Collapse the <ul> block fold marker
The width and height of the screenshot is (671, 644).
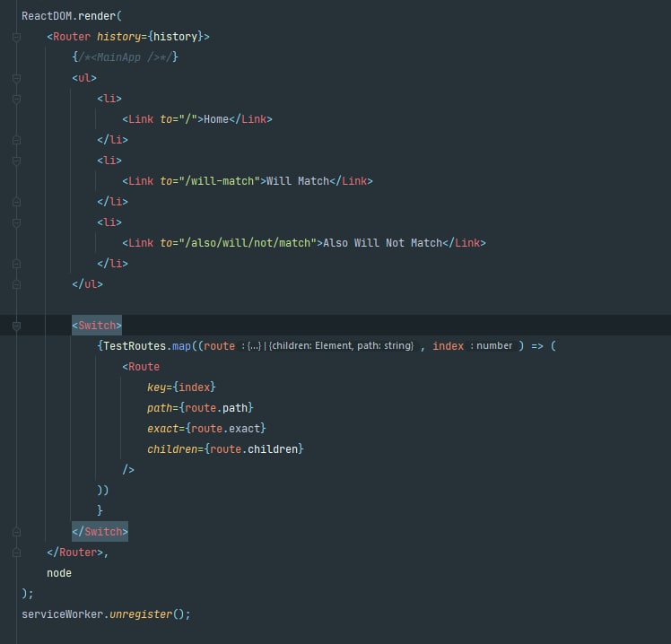[17, 79]
